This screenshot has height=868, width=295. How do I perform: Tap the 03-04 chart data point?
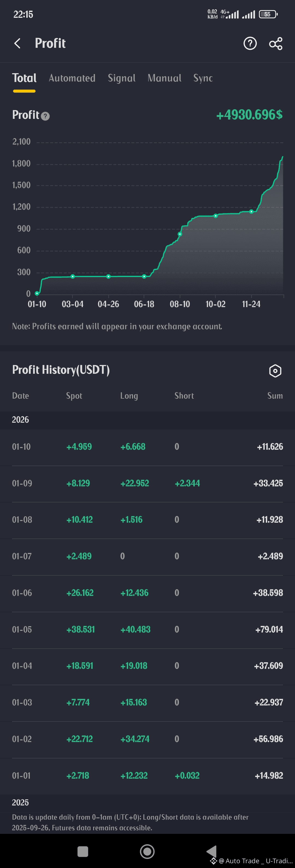[73, 276]
